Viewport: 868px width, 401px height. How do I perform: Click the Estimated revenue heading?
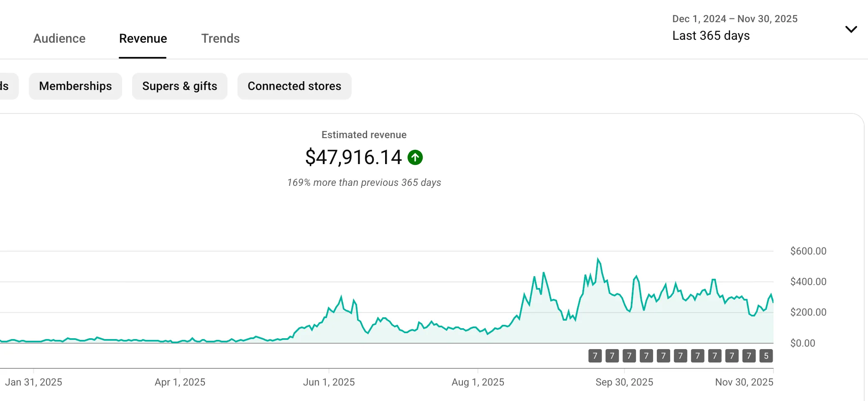(x=363, y=135)
